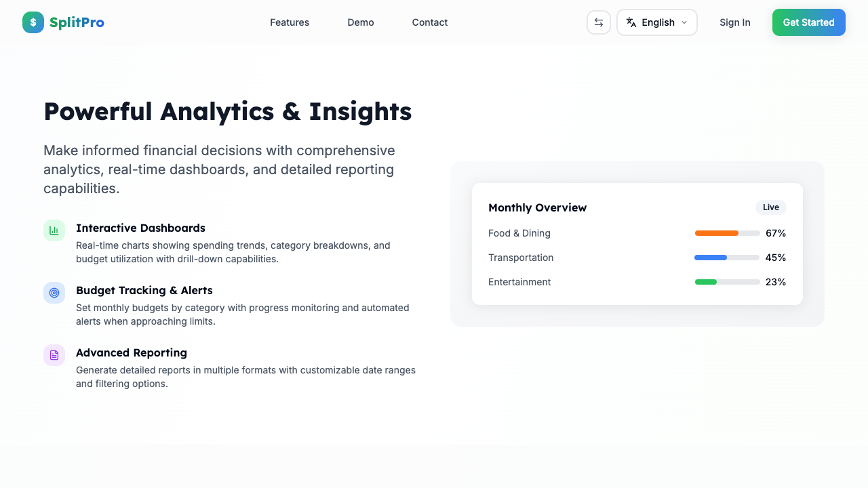868x488 pixels.
Task: Click the Live badge on Monthly Overview
Action: point(771,207)
